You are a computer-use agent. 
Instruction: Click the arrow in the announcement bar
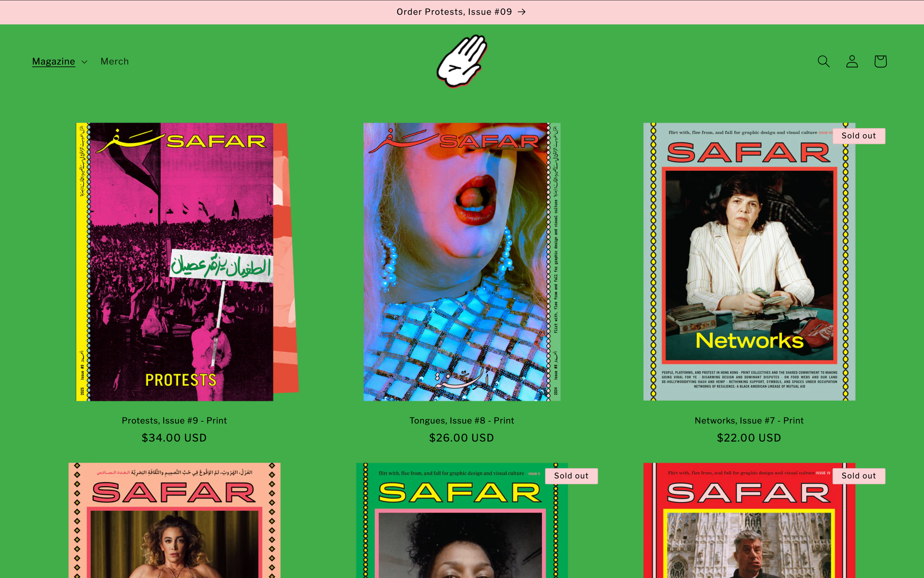[522, 12]
